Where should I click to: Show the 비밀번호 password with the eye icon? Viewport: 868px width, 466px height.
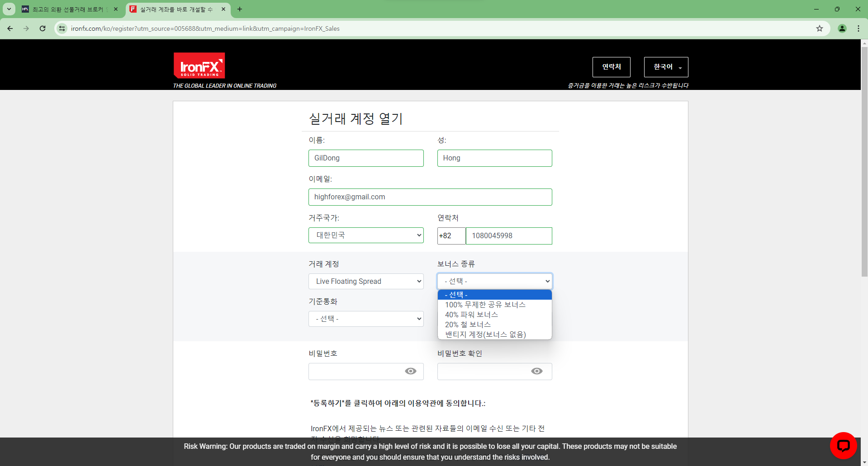coord(410,371)
